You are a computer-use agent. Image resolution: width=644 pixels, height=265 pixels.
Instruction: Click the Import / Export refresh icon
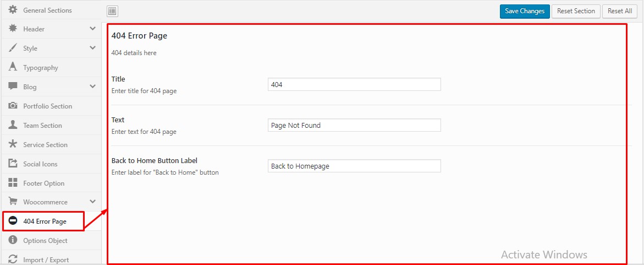click(13, 259)
